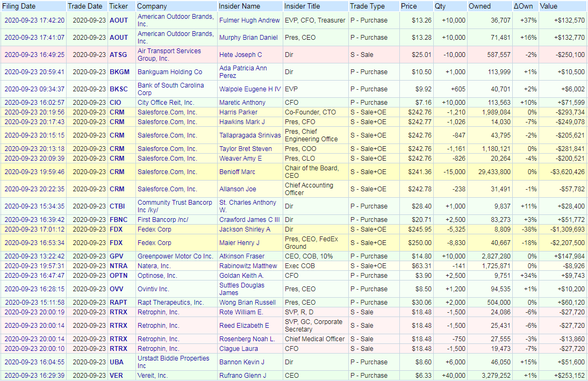The image size is (588, 381).
Task: Open City Office Reit, Inc. link
Action: tap(166, 103)
